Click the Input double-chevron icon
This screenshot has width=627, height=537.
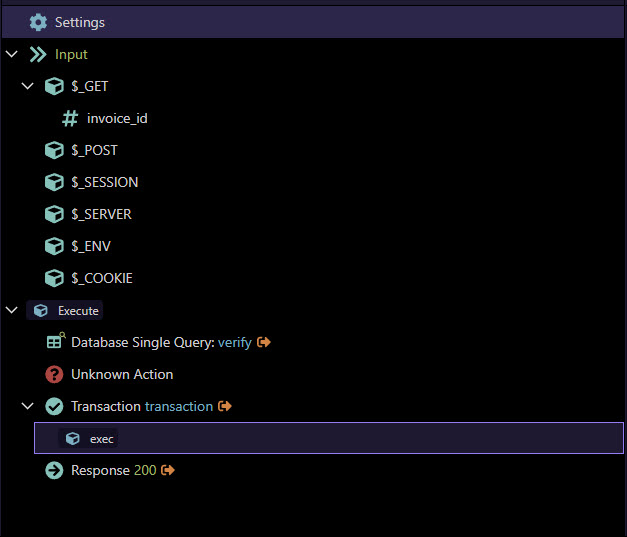click(x=38, y=54)
